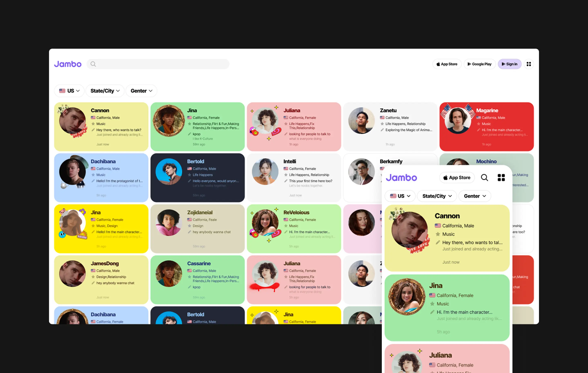This screenshot has height=373, width=588.
Task: Click the Jambo logo in desktop header
Action: click(68, 64)
